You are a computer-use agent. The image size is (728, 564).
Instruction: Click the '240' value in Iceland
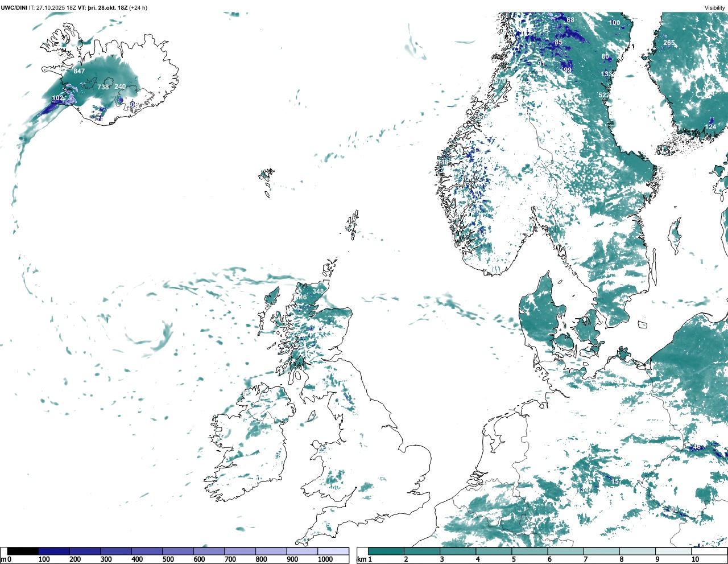[x=120, y=87]
